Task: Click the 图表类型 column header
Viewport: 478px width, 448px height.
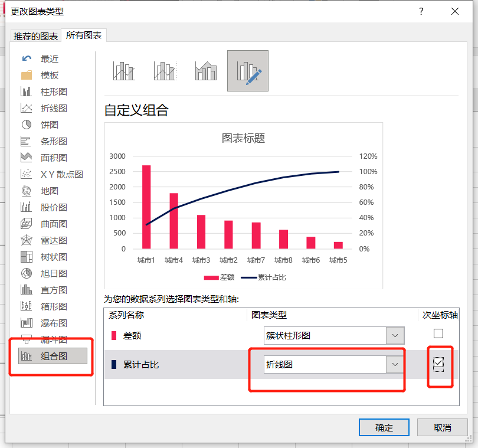Action: click(x=269, y=315)
